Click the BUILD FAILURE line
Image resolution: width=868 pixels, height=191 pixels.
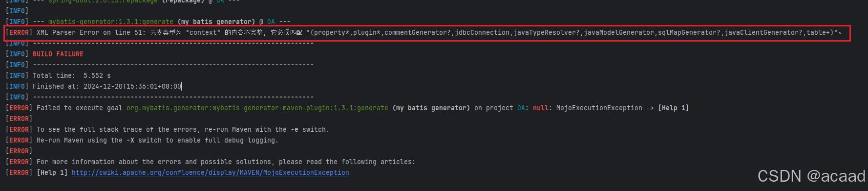[58, 54]
